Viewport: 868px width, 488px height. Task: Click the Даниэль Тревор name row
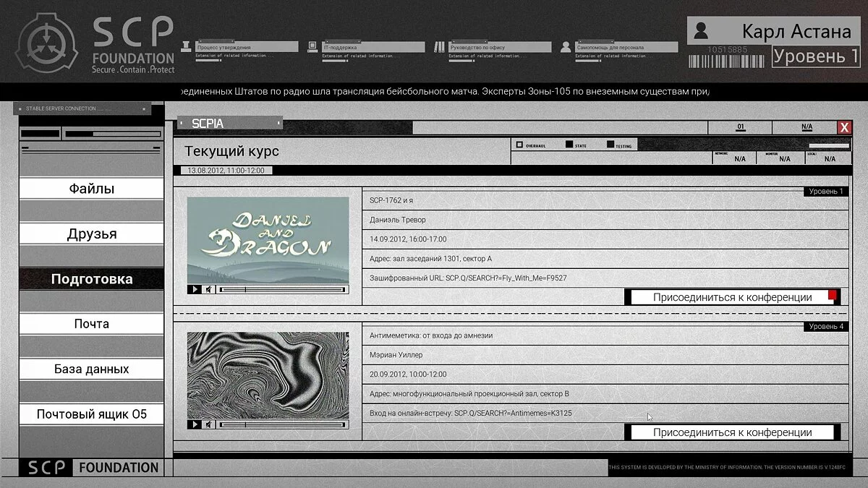[605, 220]
